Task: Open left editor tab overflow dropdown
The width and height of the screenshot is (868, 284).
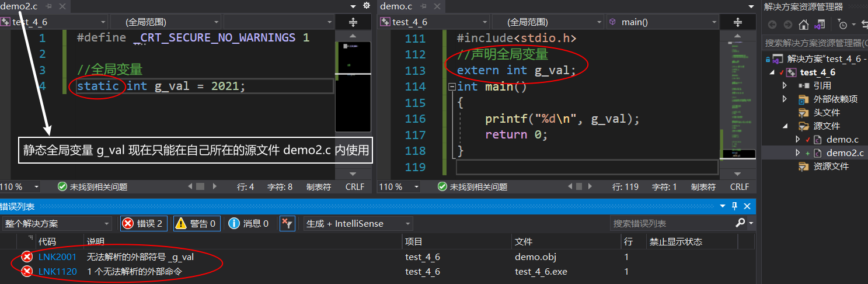Action: coord(353,6)
